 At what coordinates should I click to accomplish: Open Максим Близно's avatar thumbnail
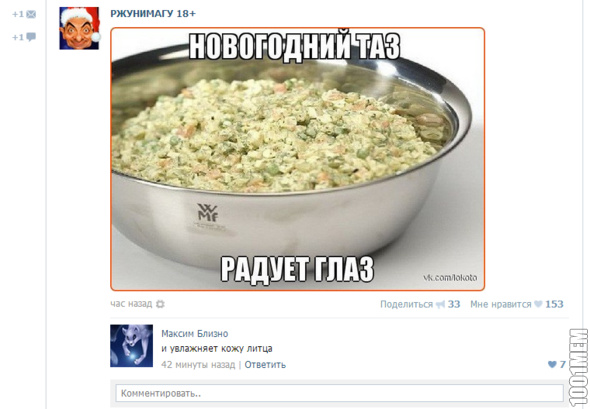point(132,346)
